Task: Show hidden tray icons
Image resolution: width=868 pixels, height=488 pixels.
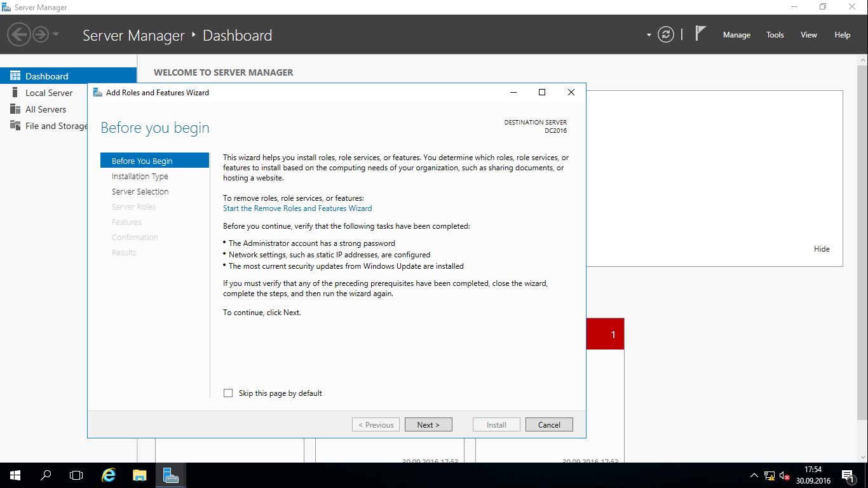Action: click(754, 475)
